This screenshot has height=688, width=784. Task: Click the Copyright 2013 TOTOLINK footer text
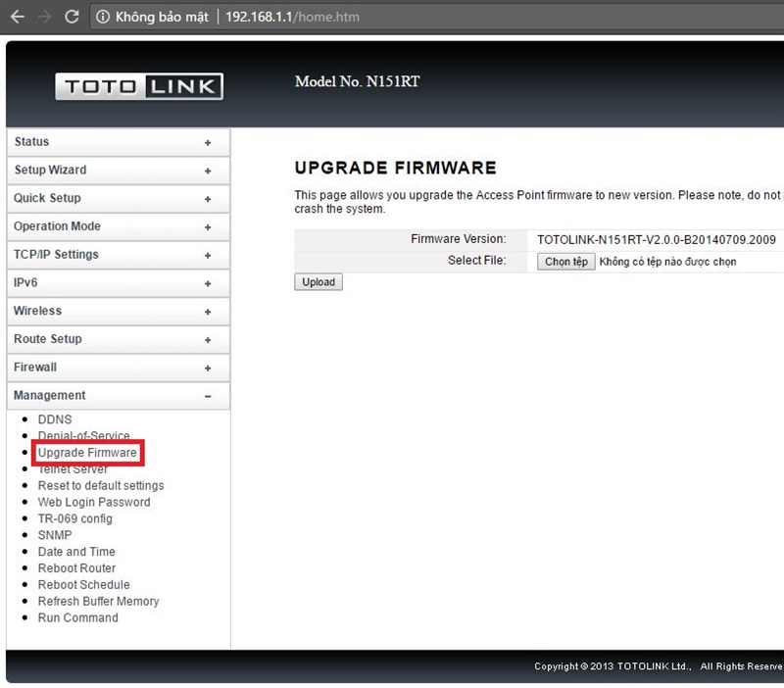click(x=658, y=666)
